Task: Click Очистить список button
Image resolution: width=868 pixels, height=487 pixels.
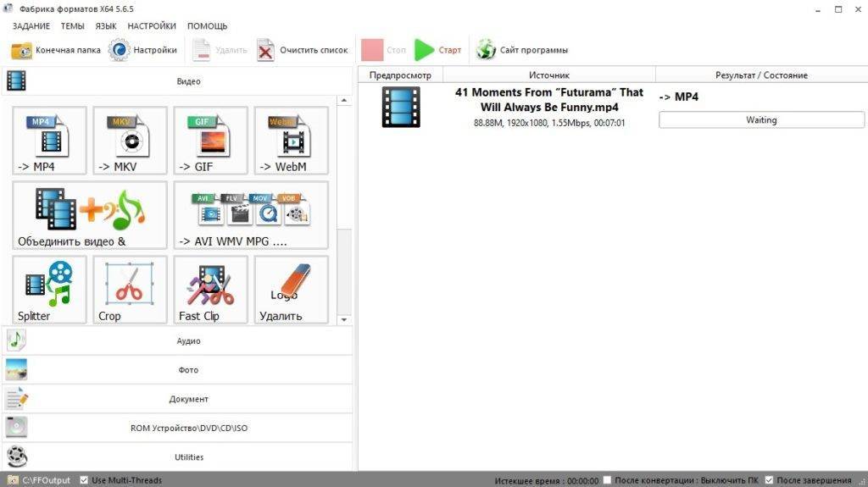Action: tap(303, 50)
